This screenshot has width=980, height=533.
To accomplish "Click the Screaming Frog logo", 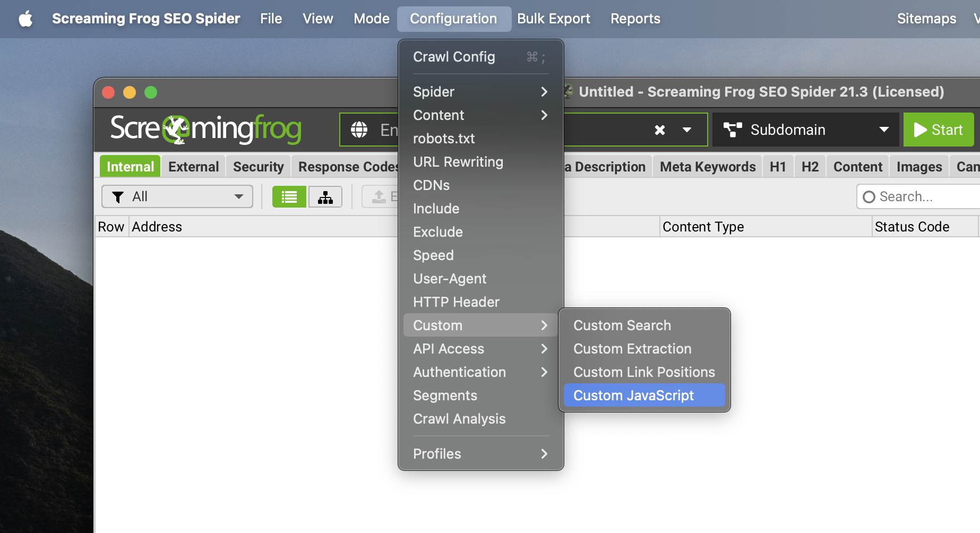I will coord(205,129).
